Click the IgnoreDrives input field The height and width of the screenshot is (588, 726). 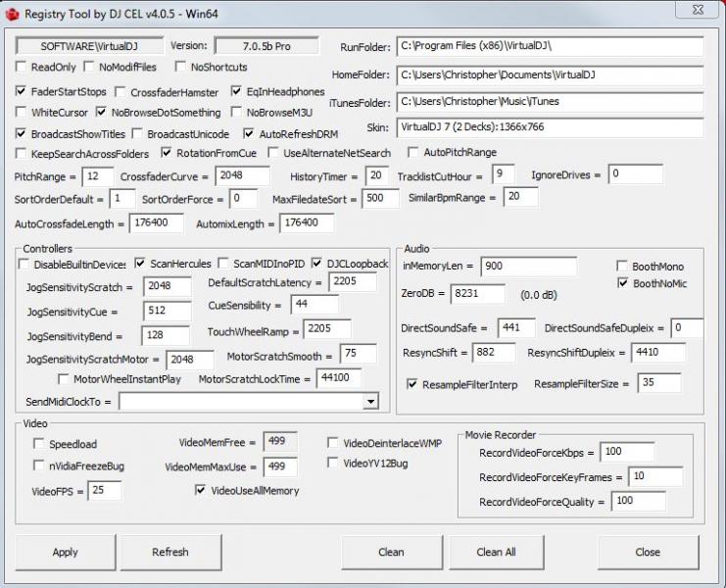(x=635, y=174)
